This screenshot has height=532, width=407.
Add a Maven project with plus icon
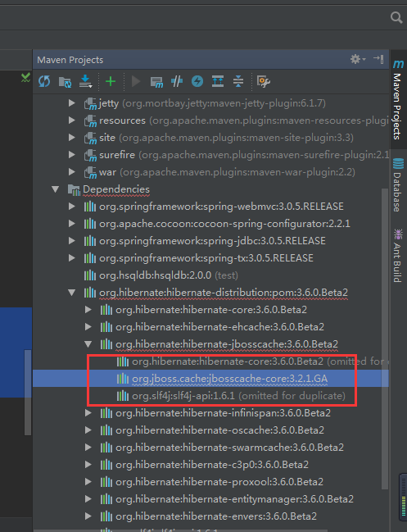(x=111, y=81)
